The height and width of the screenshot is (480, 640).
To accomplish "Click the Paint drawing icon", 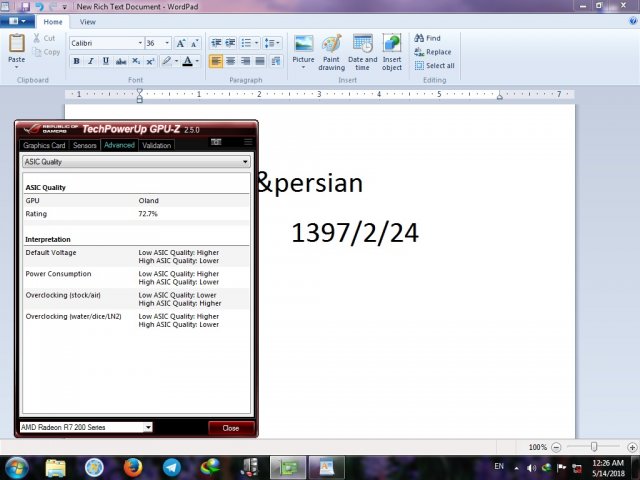I will click(332, 44).
